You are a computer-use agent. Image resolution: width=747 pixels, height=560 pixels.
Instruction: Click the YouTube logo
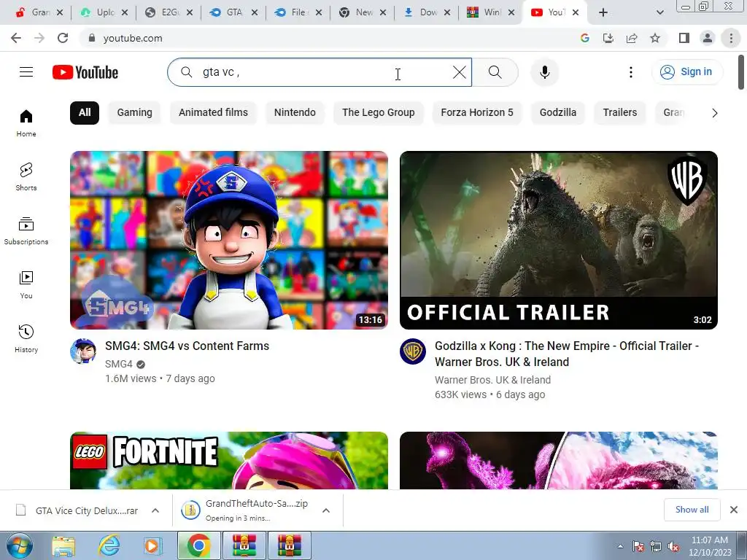pos(85,72)
